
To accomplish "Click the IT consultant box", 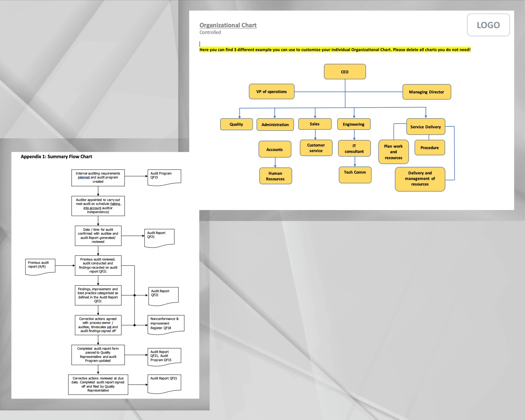I will point(354,149).
